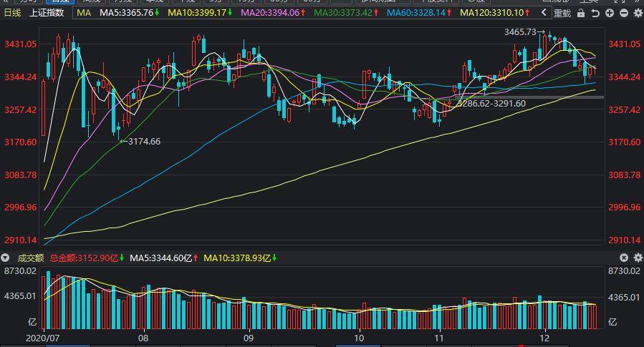Click the 重载 reload button
This screenshot has width=644, height=347.
562,13
